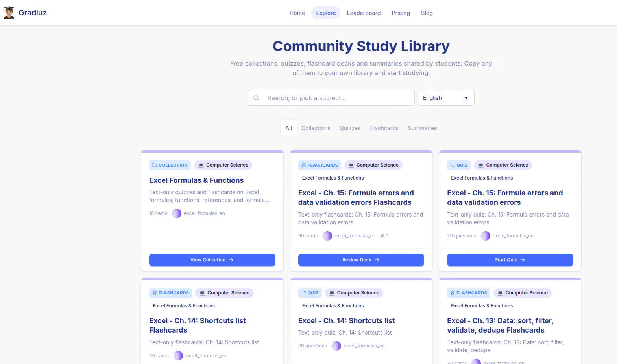617x364 pixels.
Task: Click the Community Study Library heading
Action: [361, 46]
